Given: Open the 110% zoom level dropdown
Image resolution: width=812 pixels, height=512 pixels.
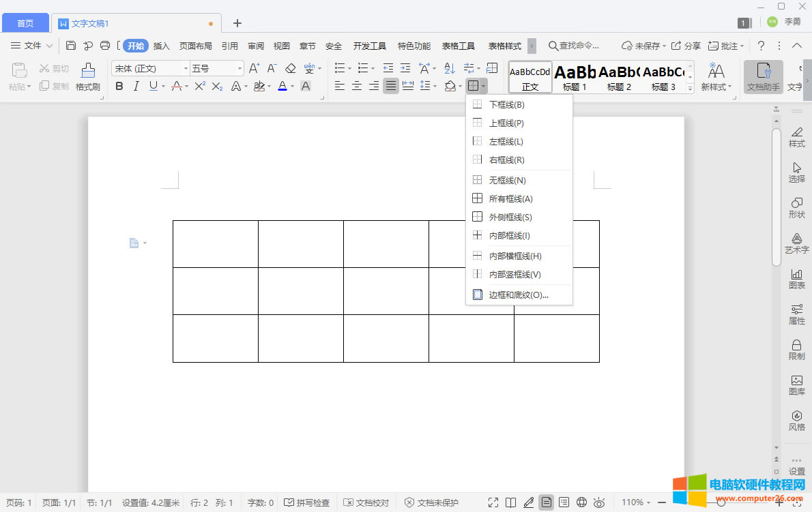Looking at the screenshot, I should coord(636,502).
